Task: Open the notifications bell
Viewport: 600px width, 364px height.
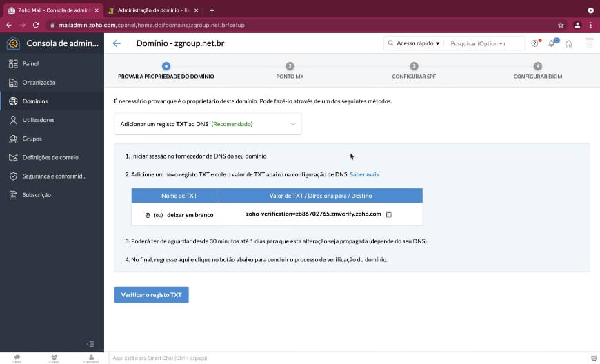Action: tap(552, 43)
